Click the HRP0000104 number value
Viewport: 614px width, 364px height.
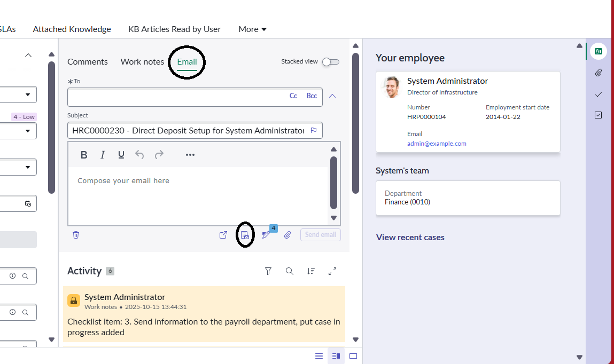[426, 117]
